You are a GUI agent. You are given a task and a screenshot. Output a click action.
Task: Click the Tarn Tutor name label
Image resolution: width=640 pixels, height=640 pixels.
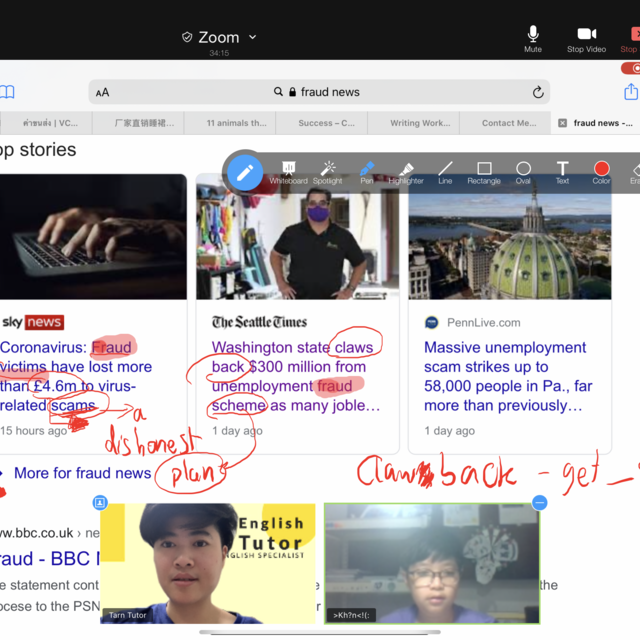[x=127, y=615]
